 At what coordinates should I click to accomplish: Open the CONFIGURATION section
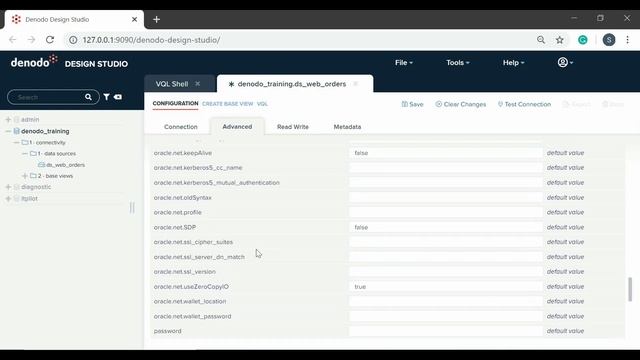[176, 104]
